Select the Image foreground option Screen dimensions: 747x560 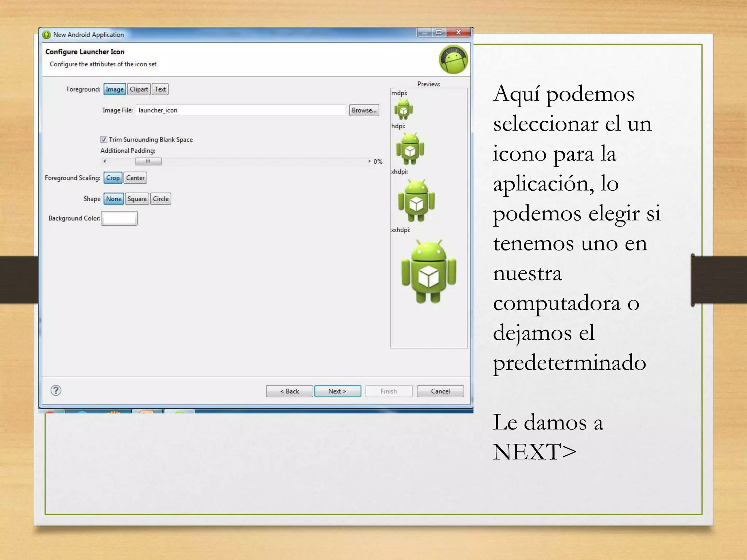pyautogui.click(x=115, y=89)
